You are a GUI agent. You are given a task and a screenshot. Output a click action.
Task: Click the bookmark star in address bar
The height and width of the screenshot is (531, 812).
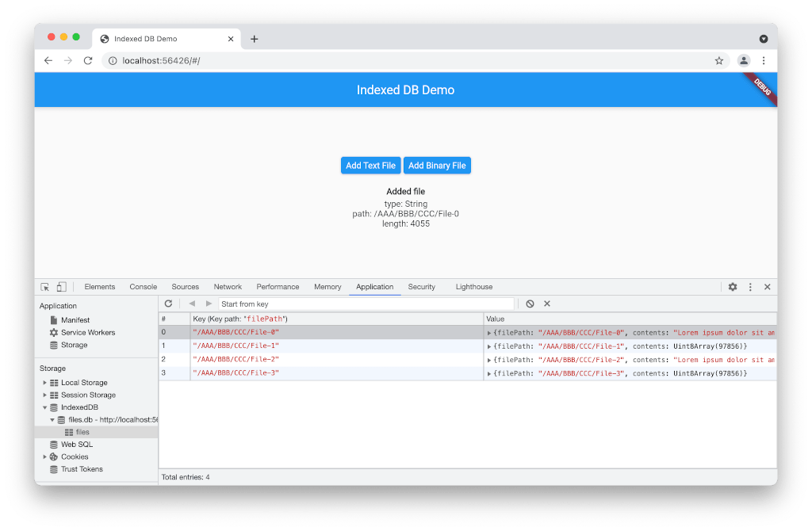pyautogui.click(x=718, y=60)
